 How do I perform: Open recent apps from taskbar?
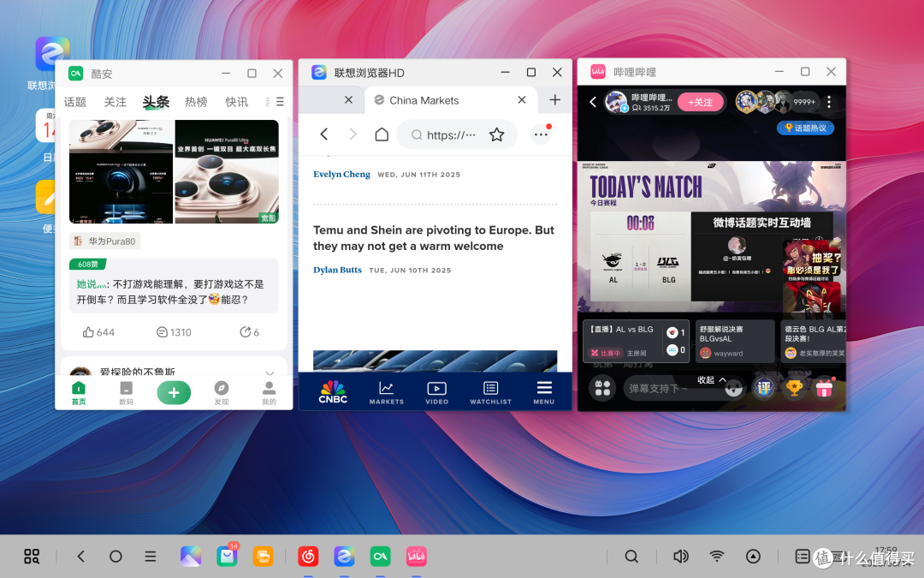click(151, 557)
